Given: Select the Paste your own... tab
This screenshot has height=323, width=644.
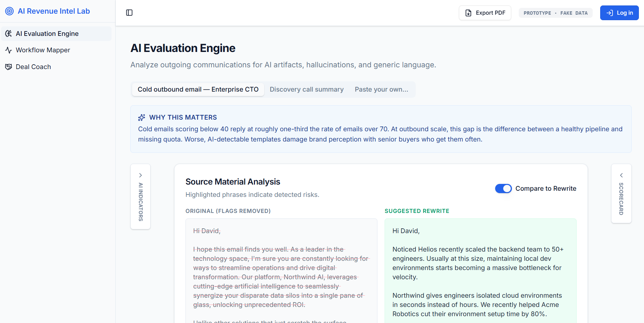Looking at the screenshot, I should [382, 90].
